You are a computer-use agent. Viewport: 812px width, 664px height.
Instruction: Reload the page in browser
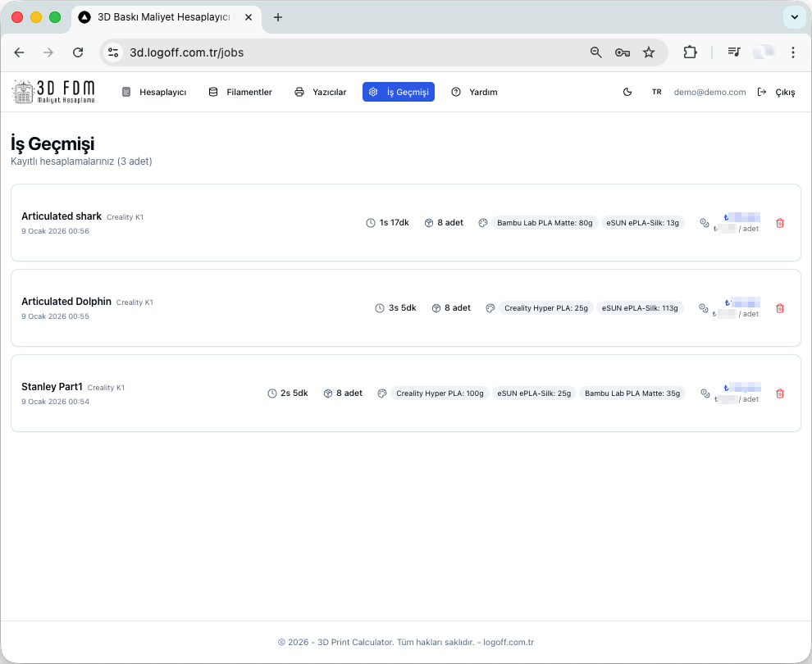(x=78, y=52)
